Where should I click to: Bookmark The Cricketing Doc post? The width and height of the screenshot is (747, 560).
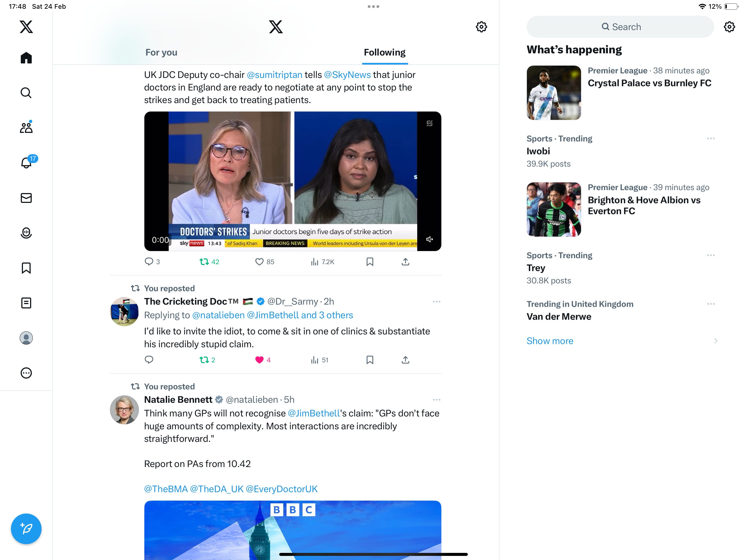[370, 360]
